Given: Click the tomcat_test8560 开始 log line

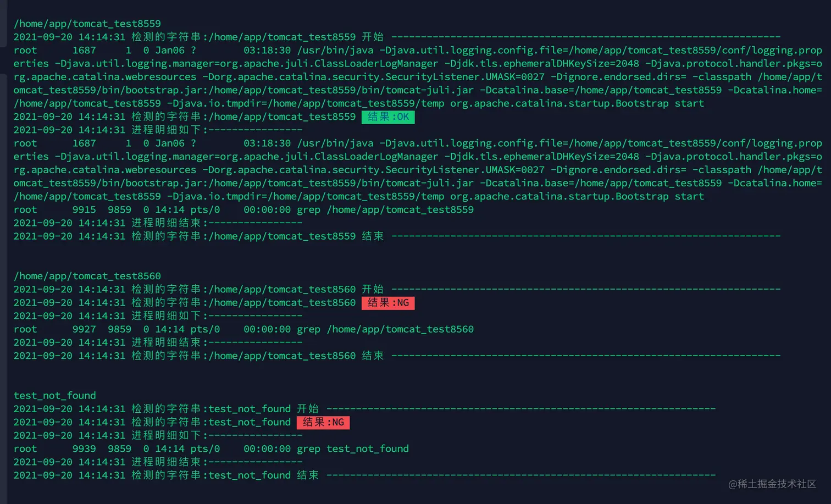Looking at the screenshot, I should (397, 289).
